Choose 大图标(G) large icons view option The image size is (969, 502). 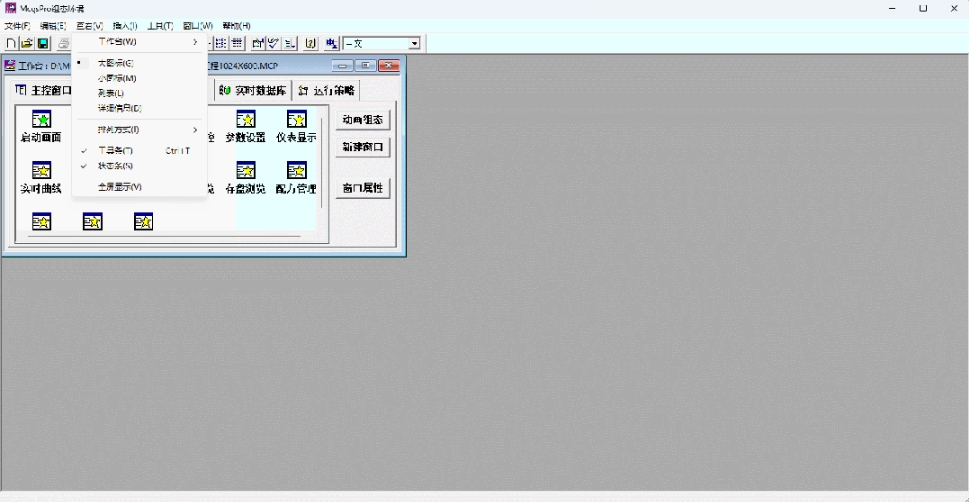click(139, 63)
